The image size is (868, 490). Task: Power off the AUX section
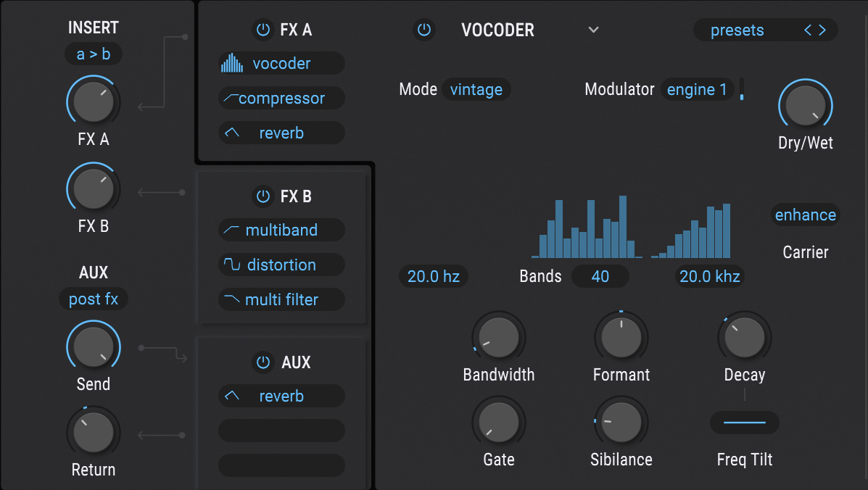pos(262,362)
